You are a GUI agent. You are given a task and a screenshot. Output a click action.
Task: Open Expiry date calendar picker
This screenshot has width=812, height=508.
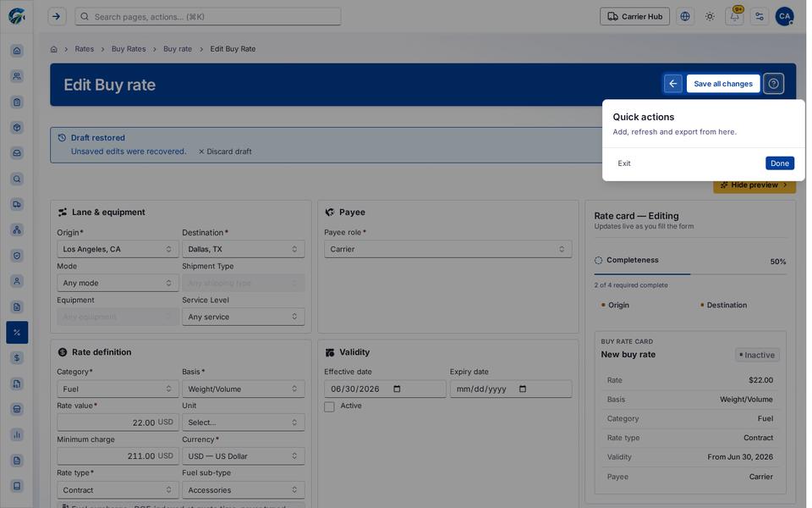[523, 389]
